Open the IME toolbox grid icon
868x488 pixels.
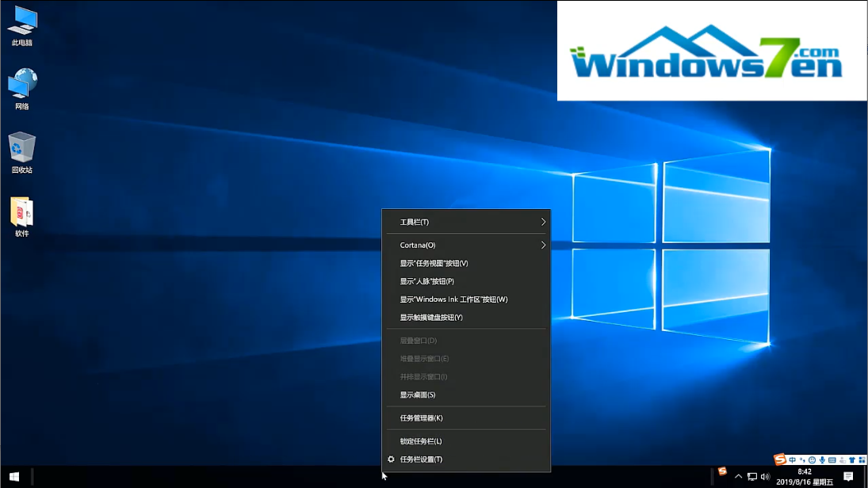(862, 459)
